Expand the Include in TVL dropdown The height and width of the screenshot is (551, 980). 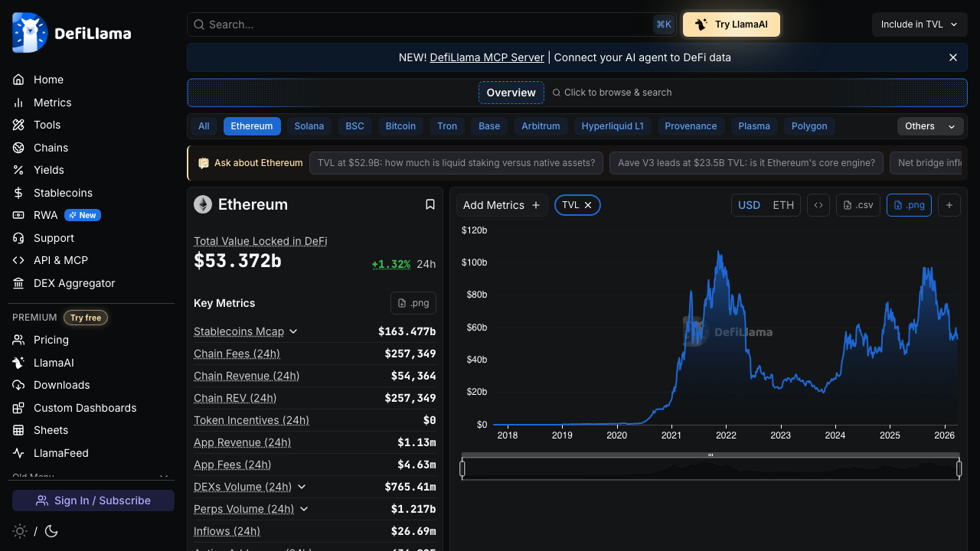(919, 24)
